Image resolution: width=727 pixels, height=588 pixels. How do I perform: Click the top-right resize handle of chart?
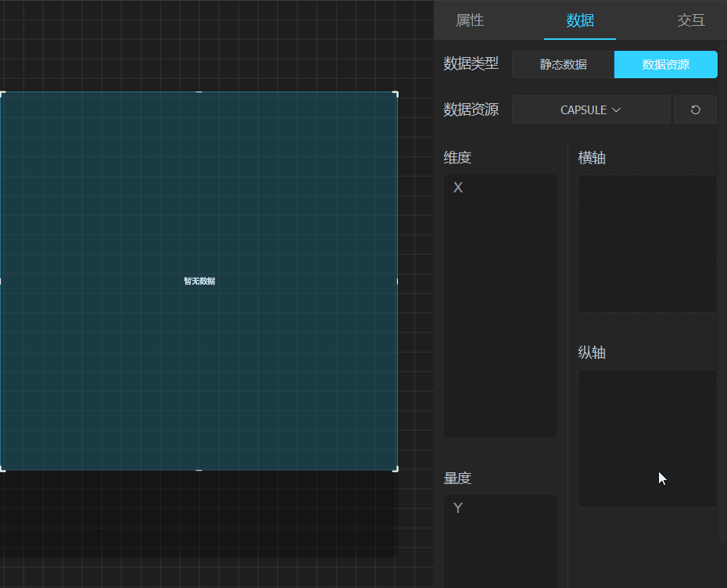coord(396,94)
